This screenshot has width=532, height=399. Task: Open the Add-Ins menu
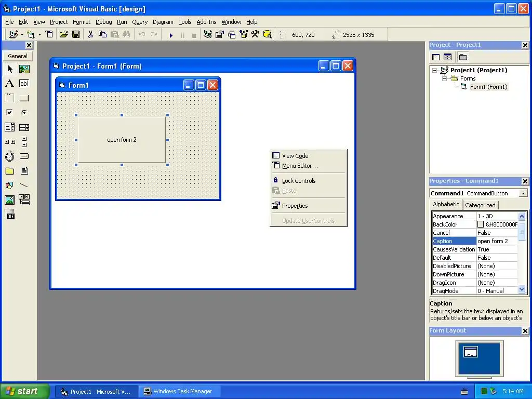206,22
